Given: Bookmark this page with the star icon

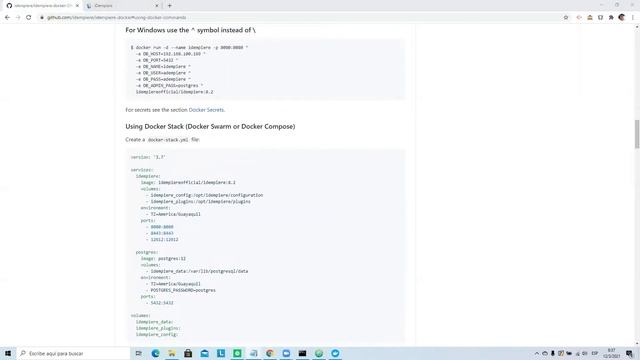Looking at the screenshot, I should (566, 18).
